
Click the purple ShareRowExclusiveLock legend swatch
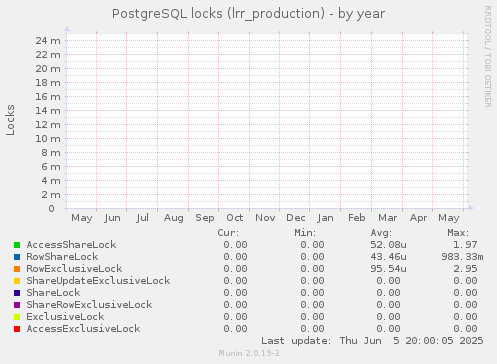coord(17,305)
